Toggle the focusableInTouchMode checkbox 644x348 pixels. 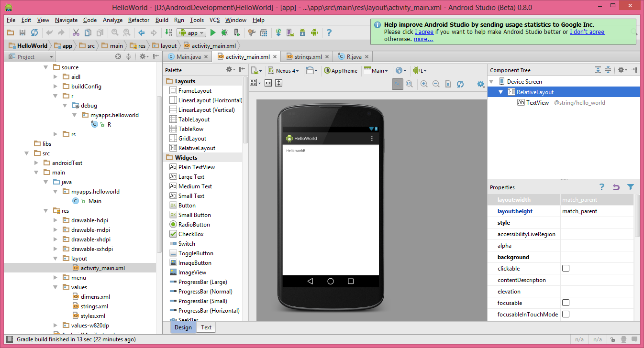566,314
